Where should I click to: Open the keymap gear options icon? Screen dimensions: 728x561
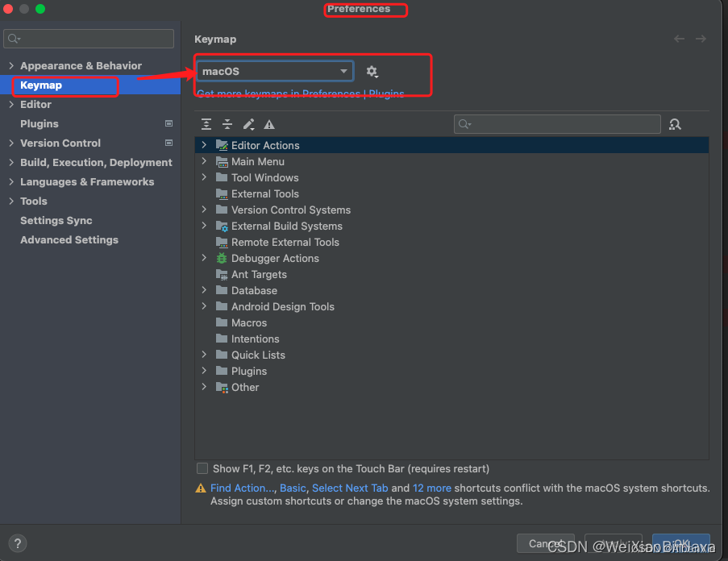(372, 72)
